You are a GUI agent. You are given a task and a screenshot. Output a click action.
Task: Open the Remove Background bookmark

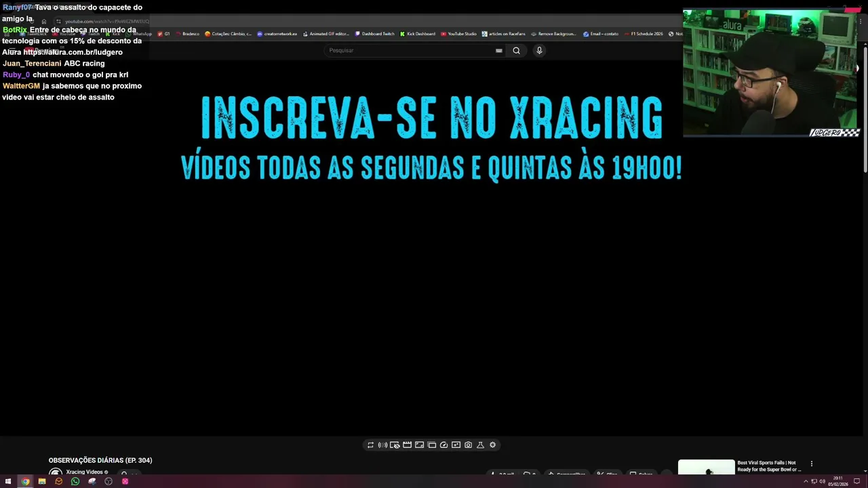click(x=554, y=34)
